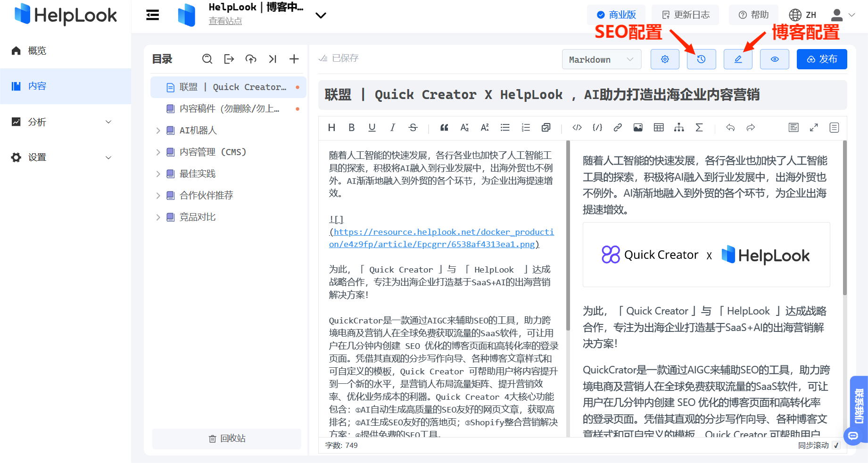Open the site switcher dropdown arrow

pyautogui.click(x=321, y=16)
